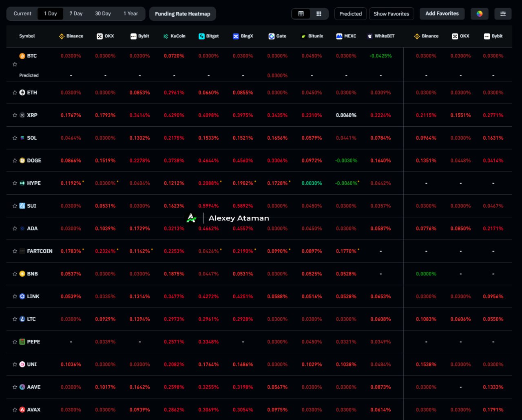Open the Funding Rate Heatmap
This screenshot has width=522, height=420.
pyautogui.click(x=183, y=14)
